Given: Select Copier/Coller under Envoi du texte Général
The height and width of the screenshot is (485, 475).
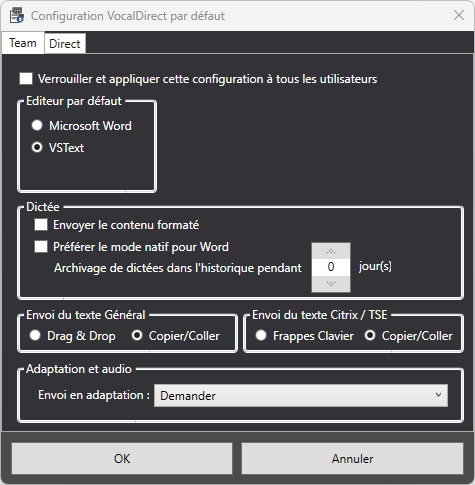Looking at the screenshot, I should click(137, 335).
